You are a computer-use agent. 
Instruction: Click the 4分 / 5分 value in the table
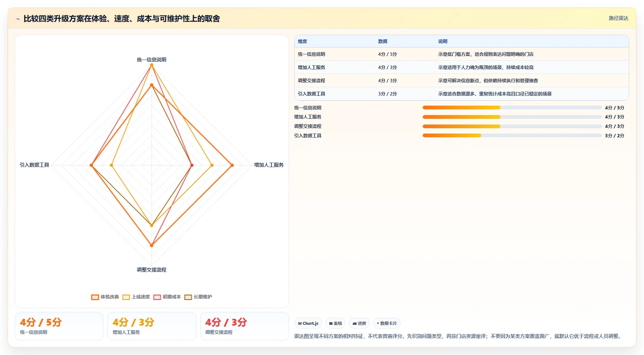pos(388,54)
